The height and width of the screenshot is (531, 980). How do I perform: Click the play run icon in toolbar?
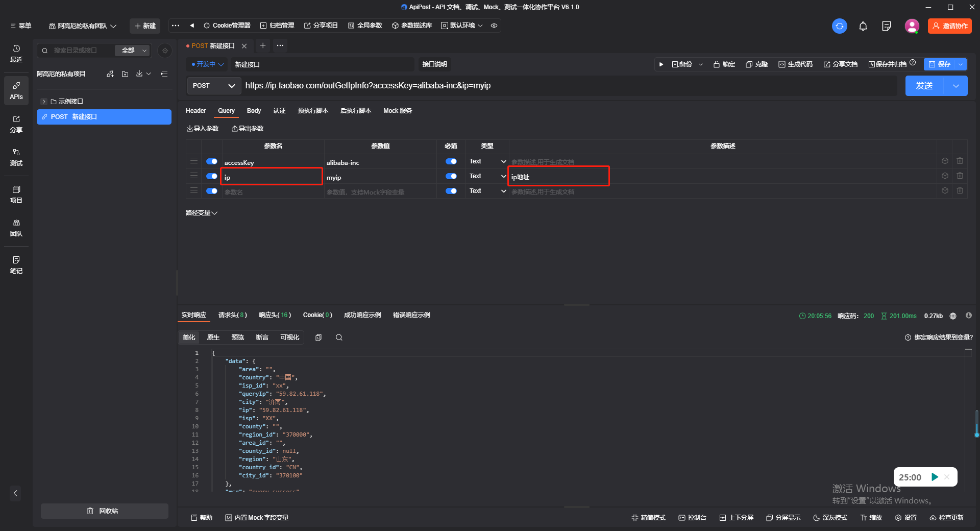click(x=661, y=64)
